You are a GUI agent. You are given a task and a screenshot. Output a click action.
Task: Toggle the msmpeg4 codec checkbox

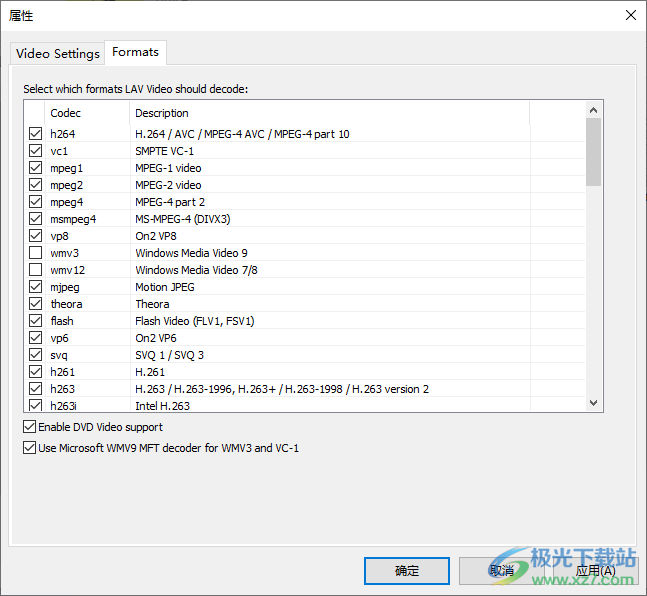[x=35, y=219]
